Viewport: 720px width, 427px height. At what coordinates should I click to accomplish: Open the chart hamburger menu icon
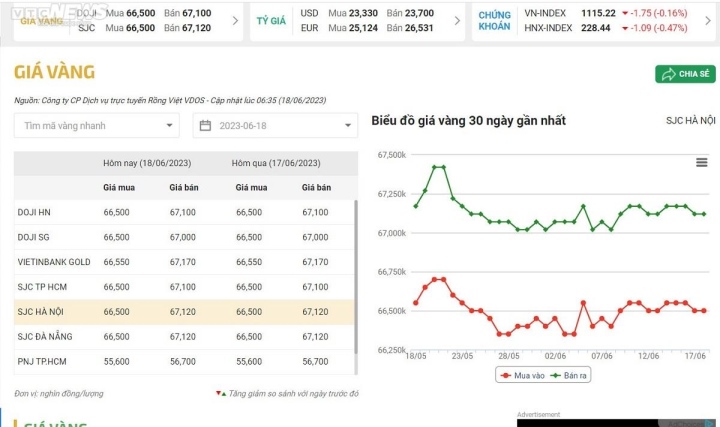tap(701, 162)
